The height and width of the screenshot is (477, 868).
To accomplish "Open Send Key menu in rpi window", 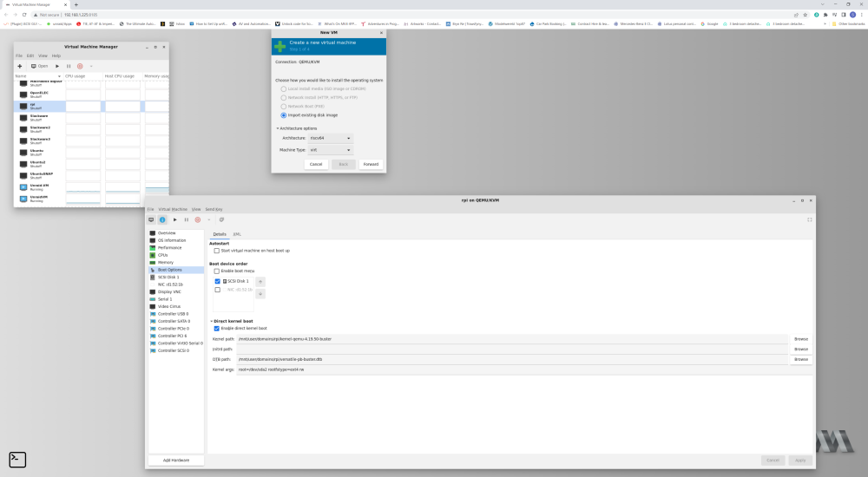I will 214,209.
